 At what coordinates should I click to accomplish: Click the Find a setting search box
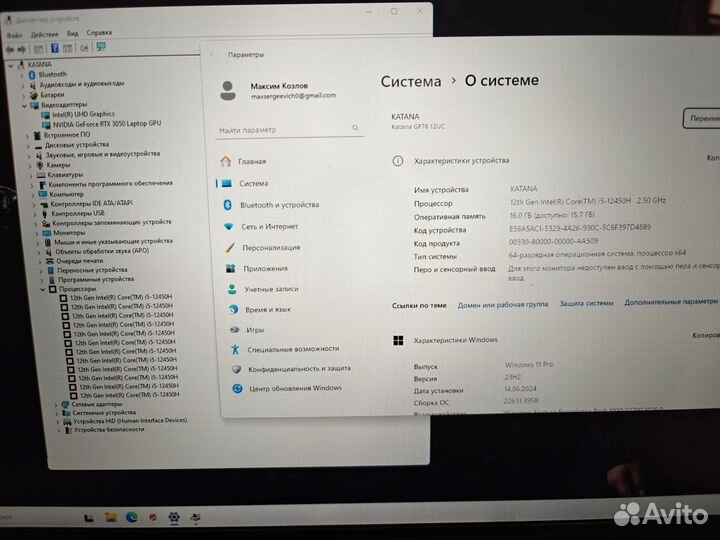click(285, 131)
